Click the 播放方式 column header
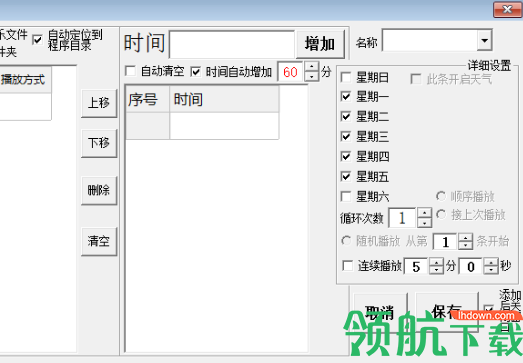Screen dimensions: 523x363 [x=25, y=80]
